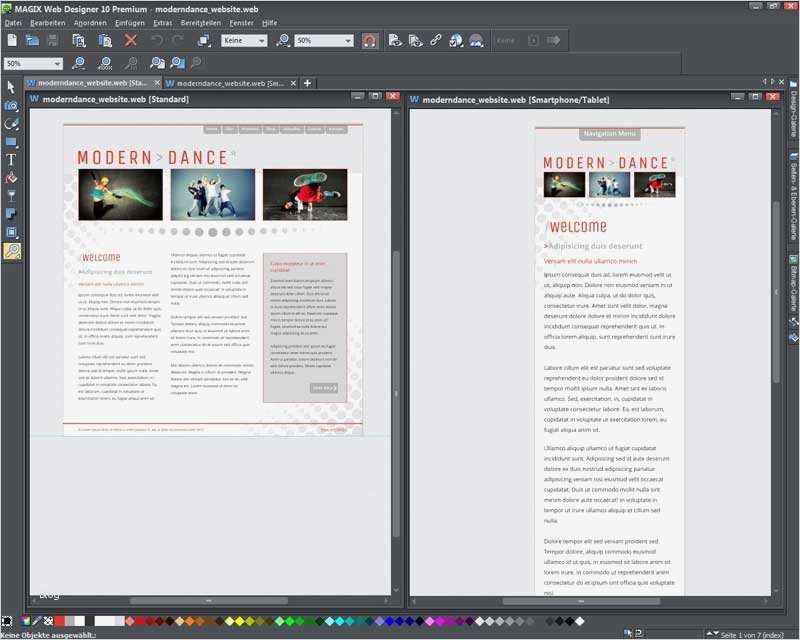This screenshot has height=640, width=800.
Task: Click the middle dancers group thumbnail in Standard view
Action: click(211, 194)
